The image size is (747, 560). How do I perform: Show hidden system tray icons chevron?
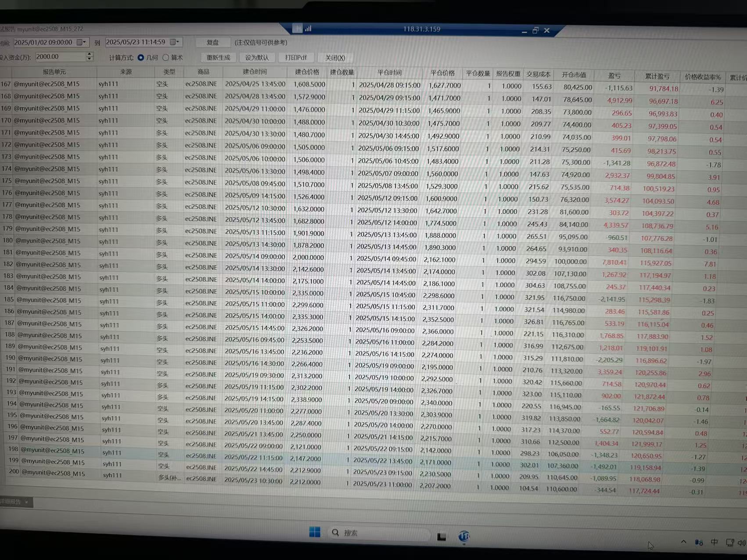pyautogui.click(x=683, y=542)
